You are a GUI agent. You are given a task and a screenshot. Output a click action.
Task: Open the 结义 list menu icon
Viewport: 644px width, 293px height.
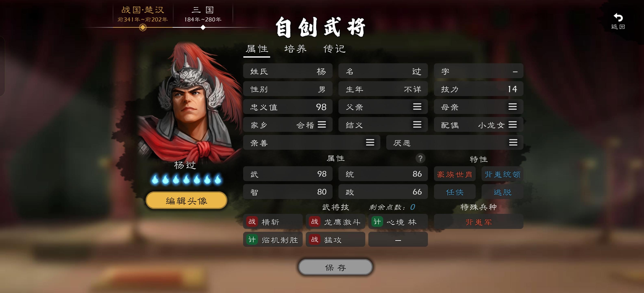tap(417, 125)
